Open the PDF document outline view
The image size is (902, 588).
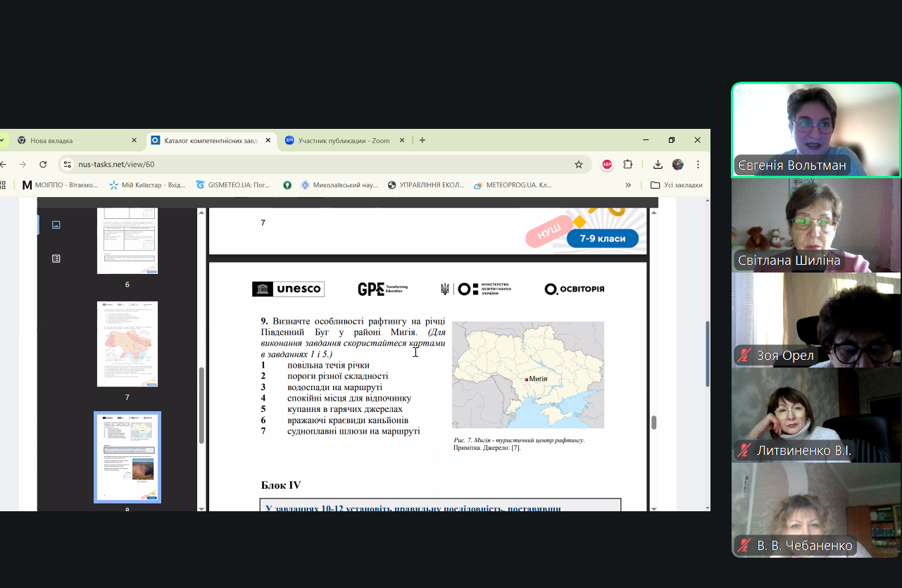56,258
